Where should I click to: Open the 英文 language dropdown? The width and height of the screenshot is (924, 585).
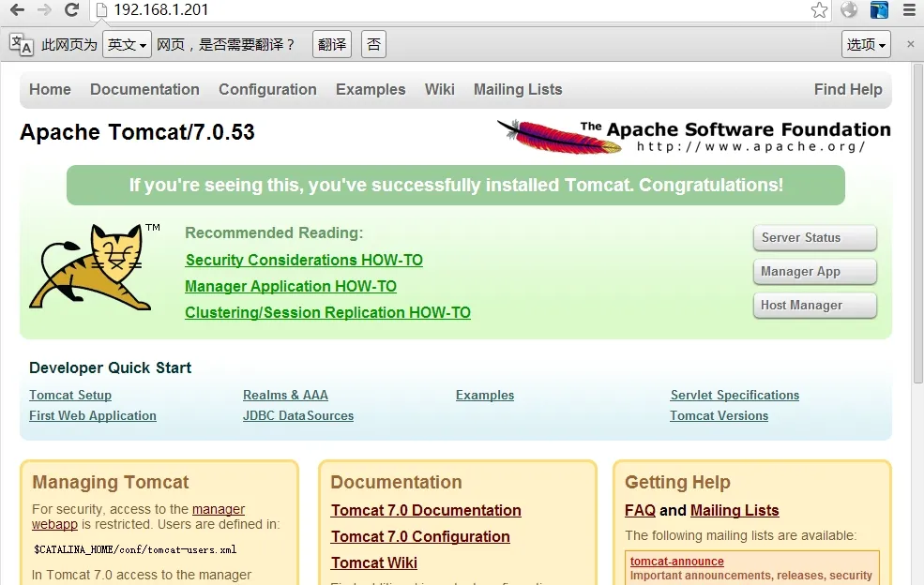pos(127,44)
